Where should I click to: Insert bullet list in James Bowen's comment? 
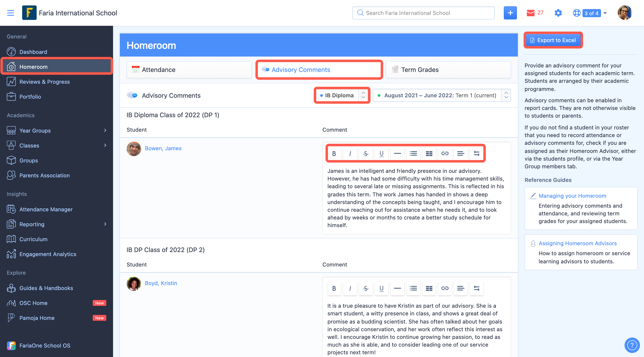(x=413, y=153)
